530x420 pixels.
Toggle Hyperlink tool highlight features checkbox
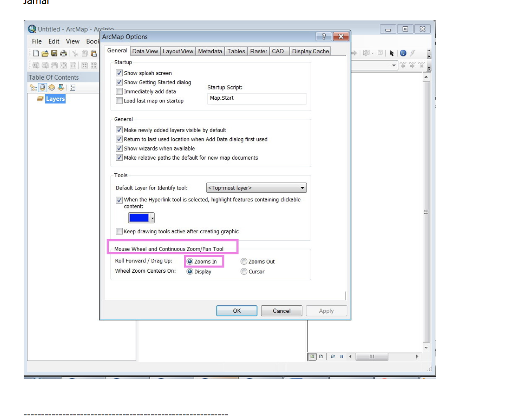point(119,200)
